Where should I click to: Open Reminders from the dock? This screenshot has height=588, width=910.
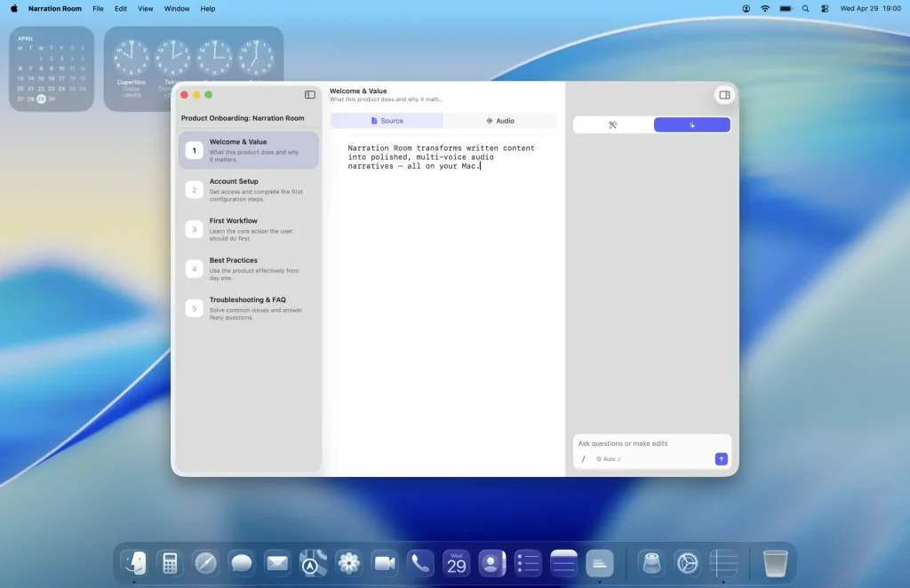[x=528, y=563]
